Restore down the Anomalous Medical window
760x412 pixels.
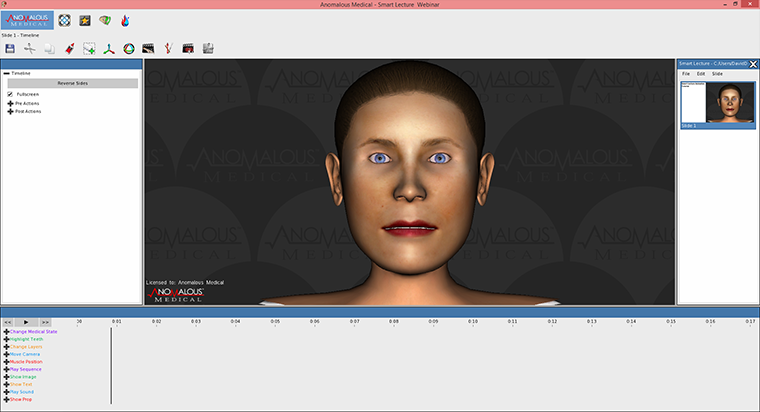click(x=735, y=4)
